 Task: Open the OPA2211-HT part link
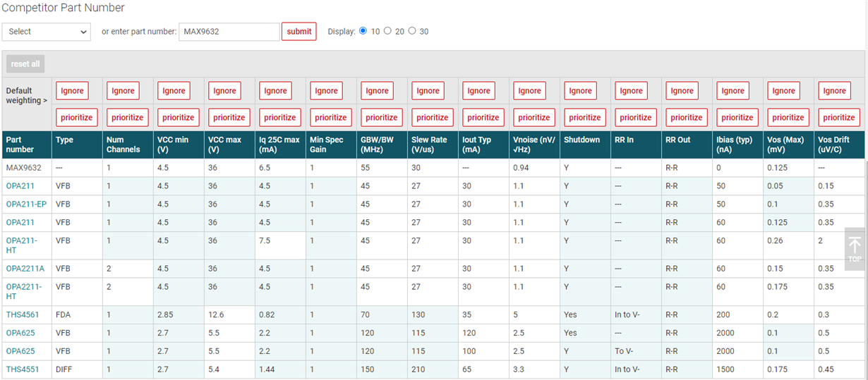pyautogui.click(x=24, y=292)
